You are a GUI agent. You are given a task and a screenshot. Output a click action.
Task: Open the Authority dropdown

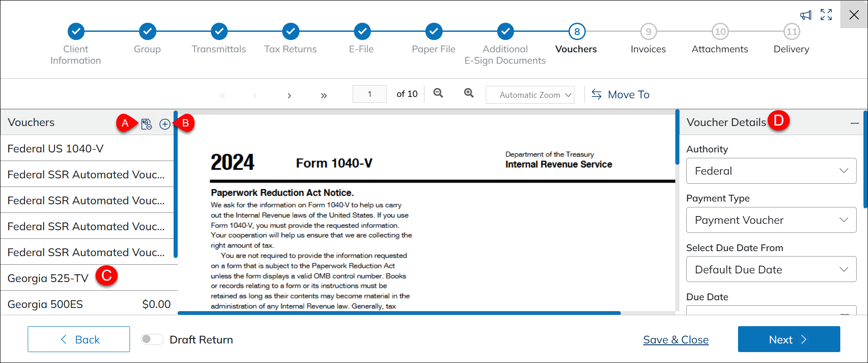click(771, 171)
